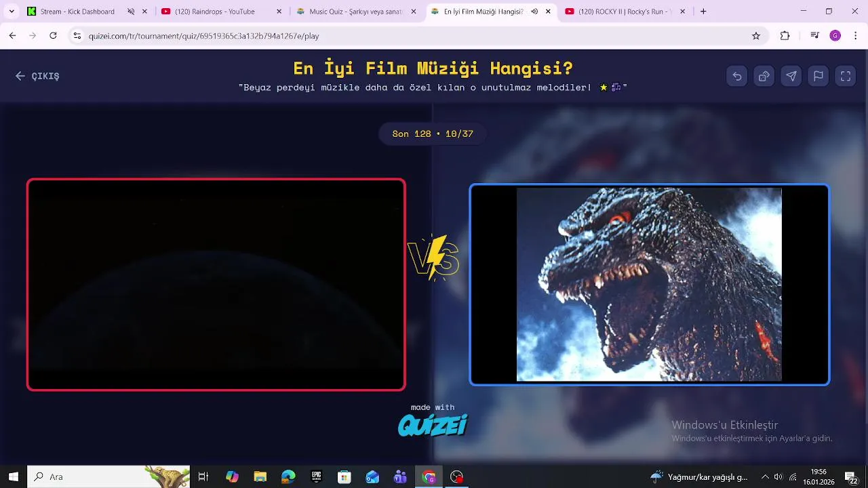Image resolution: width=868 pixels, height=488 pixels.
Task: Close the ROCKY II tab
Action: [x=682, y=12]
